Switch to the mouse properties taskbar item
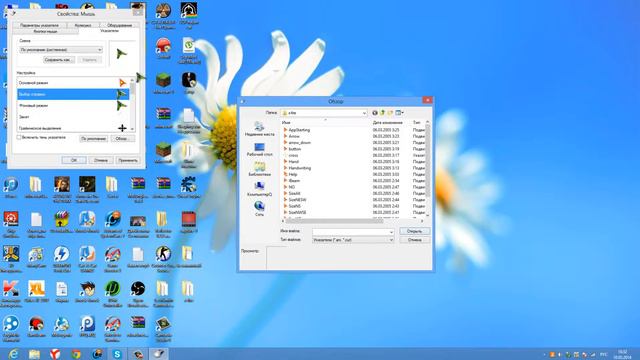 click(x=159, y=354)
